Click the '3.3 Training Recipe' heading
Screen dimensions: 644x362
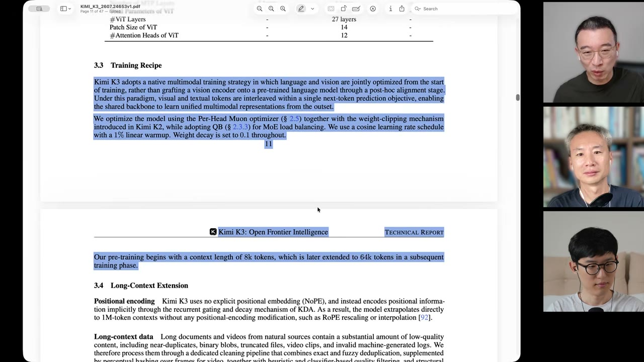click(128, 65)
